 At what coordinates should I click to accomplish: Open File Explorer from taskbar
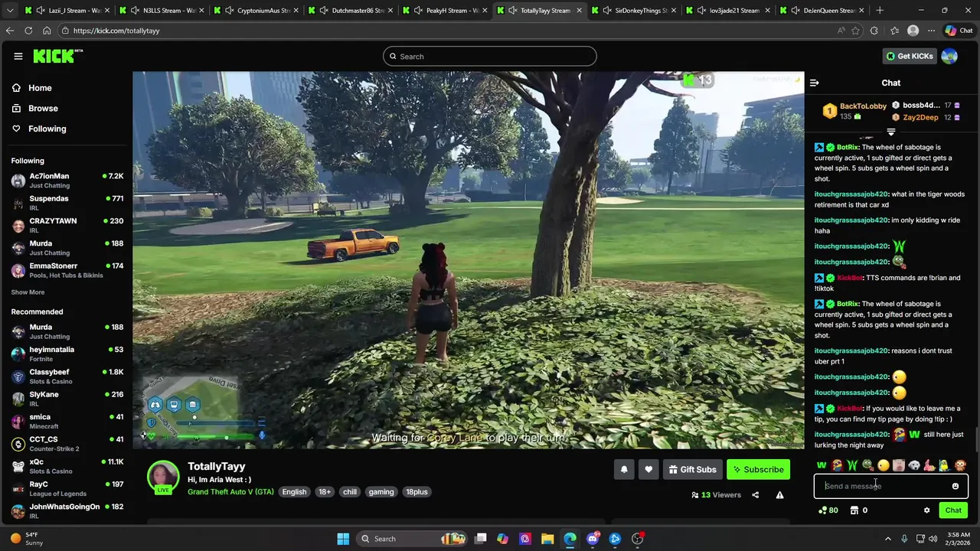547,539
